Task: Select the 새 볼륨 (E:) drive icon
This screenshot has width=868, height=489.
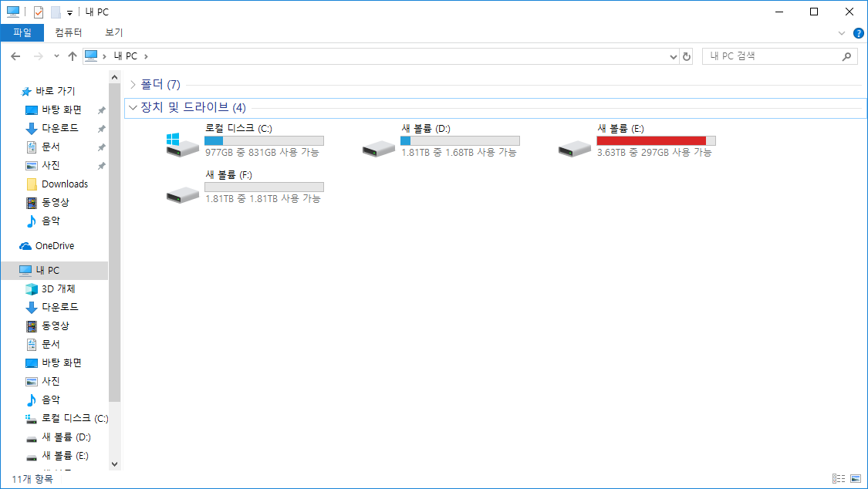Action: [x=575, y=146]
